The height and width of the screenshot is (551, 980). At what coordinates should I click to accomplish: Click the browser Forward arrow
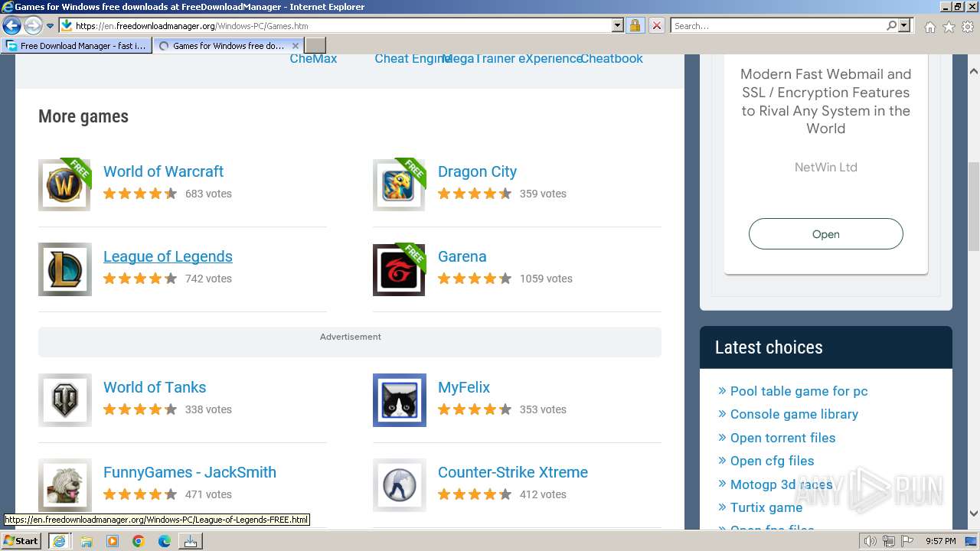pyautogui.click(x=33, y=25)
